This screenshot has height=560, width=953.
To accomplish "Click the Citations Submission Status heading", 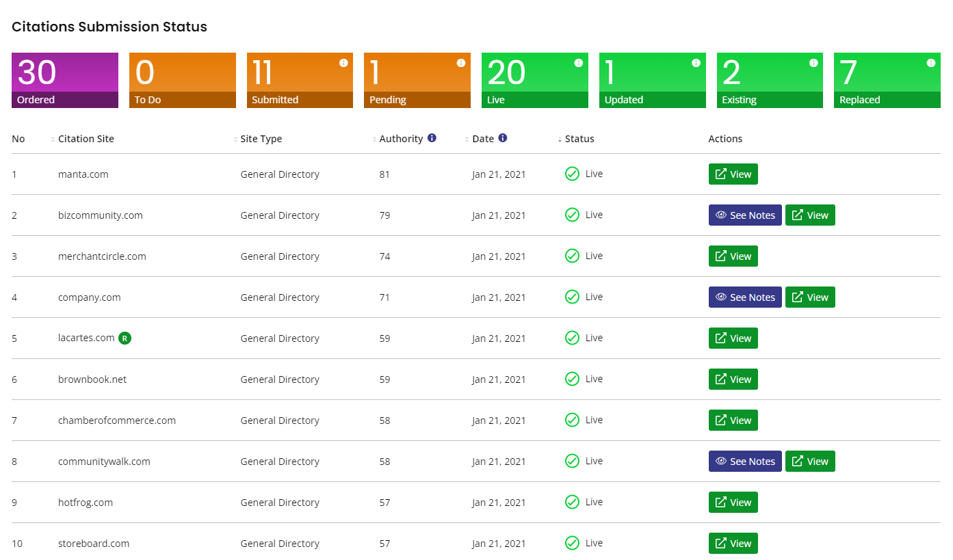I will pos(109,27).
